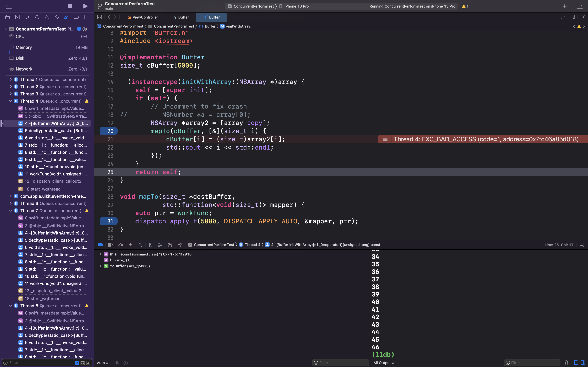Collapse Thread 7 stack frames

coord(11,211)
